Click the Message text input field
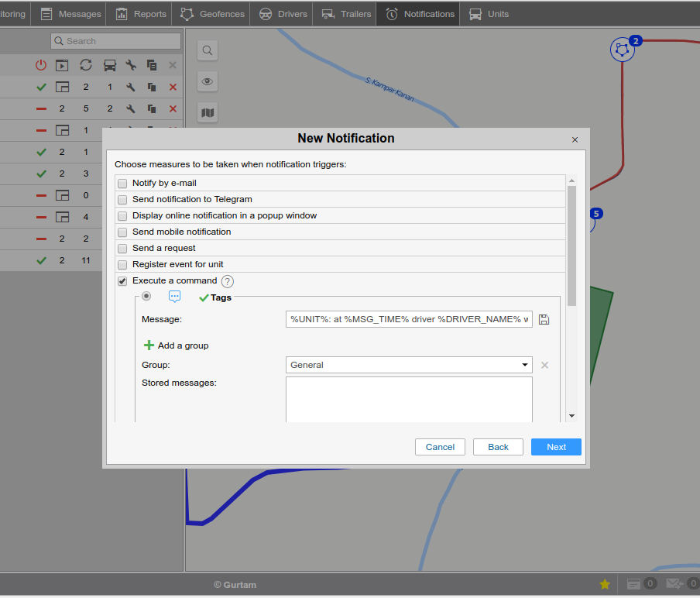 point(408,319)
